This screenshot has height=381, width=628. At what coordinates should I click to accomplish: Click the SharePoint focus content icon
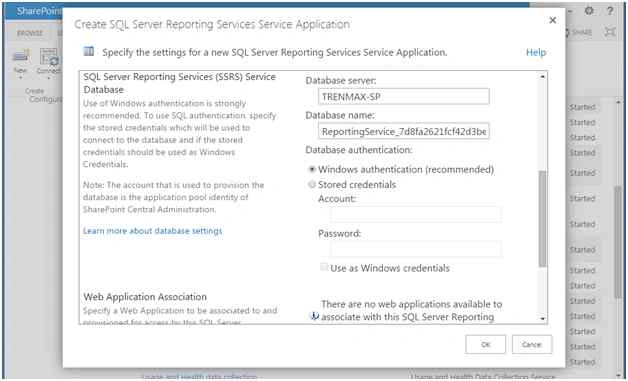(610, 32)
